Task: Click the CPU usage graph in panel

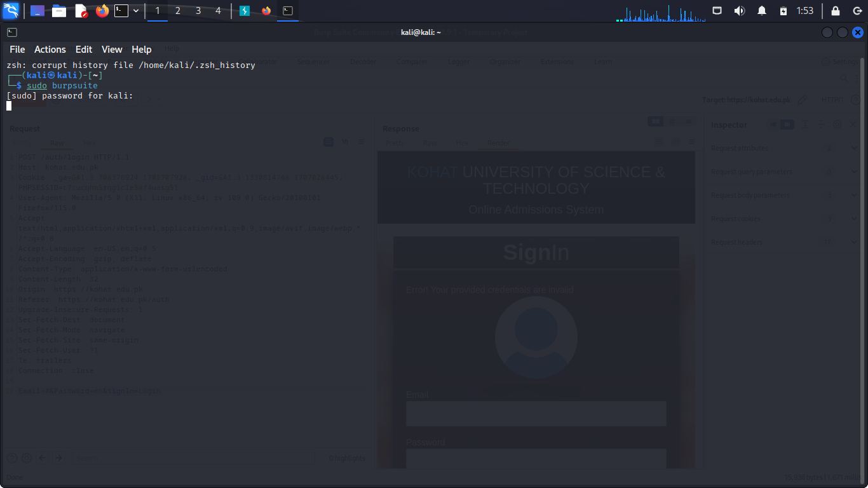Action: click(x=660, y=13)
